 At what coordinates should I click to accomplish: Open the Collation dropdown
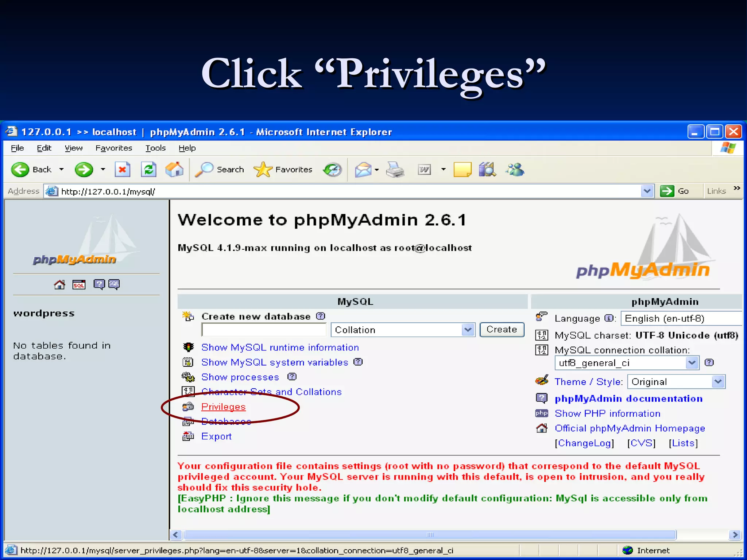point(403,330)
